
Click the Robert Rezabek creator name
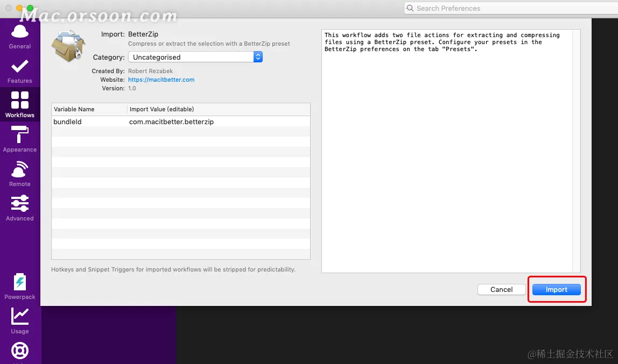(151, 71)
